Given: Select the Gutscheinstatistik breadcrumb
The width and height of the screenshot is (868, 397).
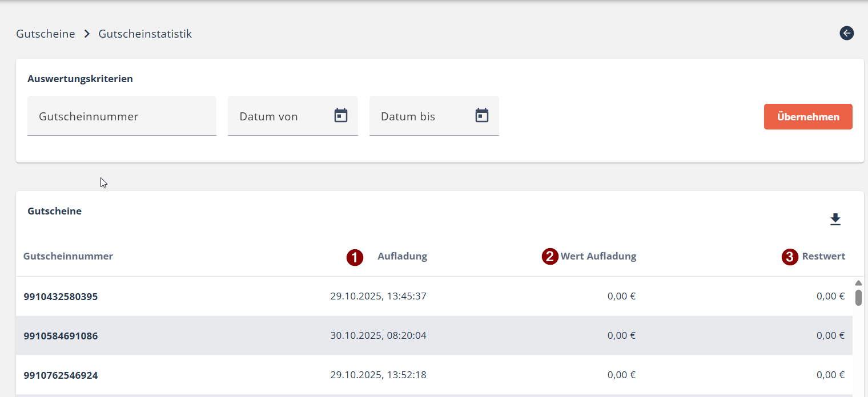Looking at the screenshot, I should 145,34.
